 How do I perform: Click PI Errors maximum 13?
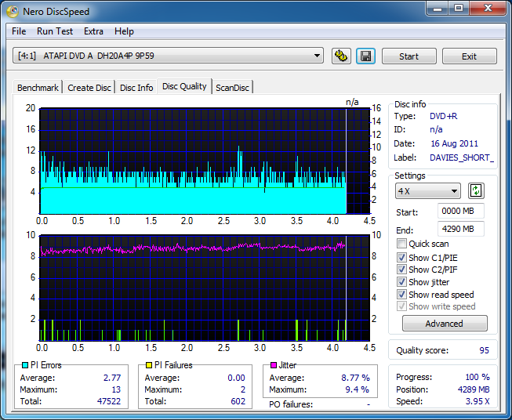[x=116, y=389]
